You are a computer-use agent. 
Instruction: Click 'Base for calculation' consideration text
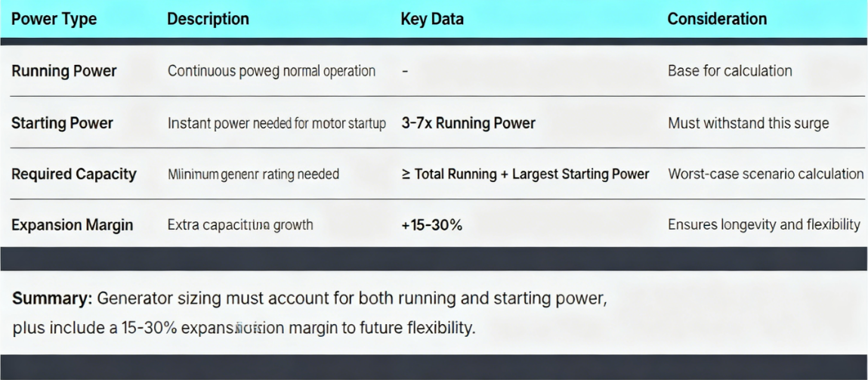[730, 71]
